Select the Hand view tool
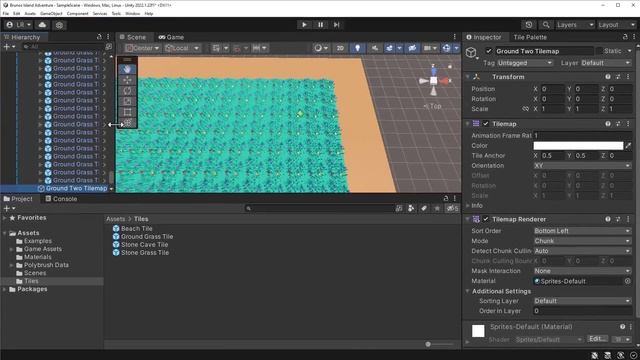 (x=127, y=69)
